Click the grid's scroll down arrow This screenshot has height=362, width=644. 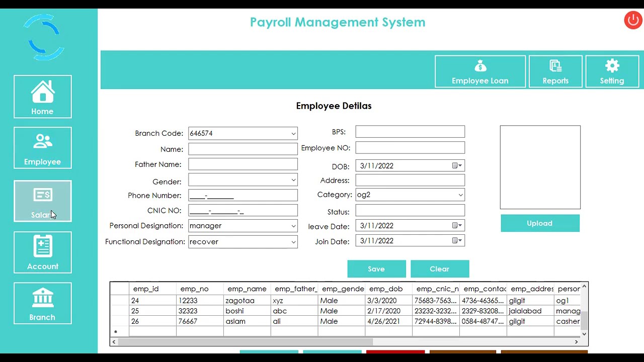tap(584, 334)
